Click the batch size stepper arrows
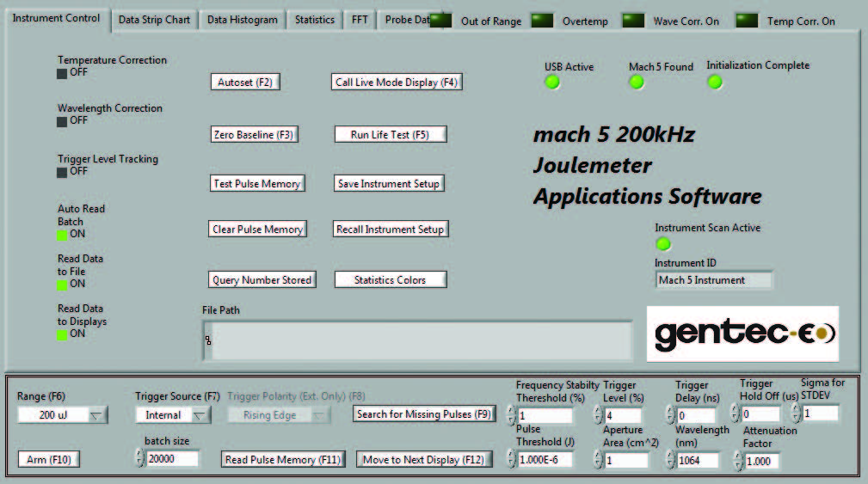The height and width of the screenshot is (484, 868). 140,459
